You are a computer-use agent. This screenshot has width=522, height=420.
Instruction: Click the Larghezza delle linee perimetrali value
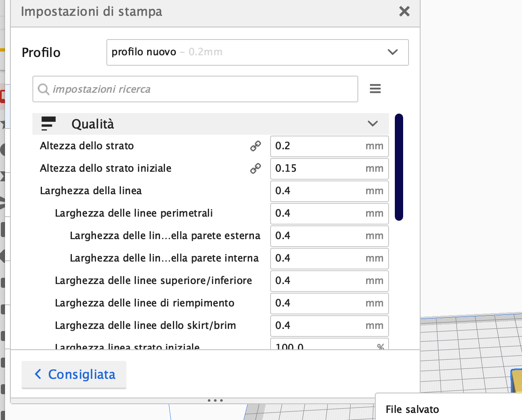tap(330, 214)
